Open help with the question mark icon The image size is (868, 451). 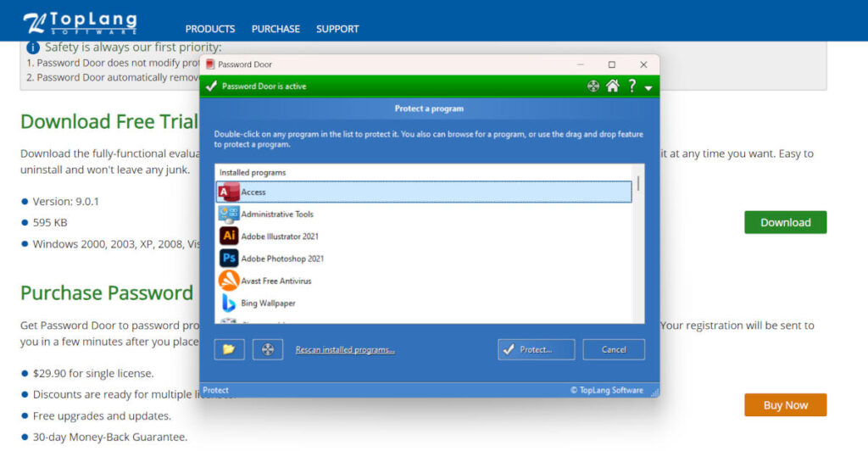click(x=632, y=86)
